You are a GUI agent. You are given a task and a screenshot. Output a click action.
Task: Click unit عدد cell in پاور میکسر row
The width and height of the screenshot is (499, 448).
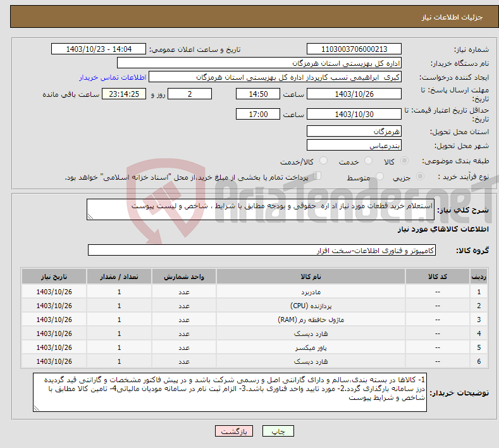[184, 347]
